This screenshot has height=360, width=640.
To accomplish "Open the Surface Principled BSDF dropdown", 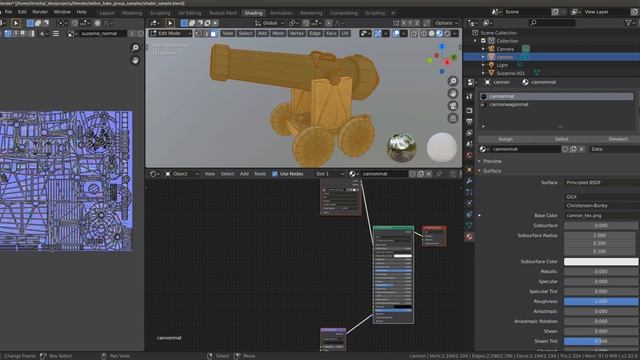I will pos(602,182).
